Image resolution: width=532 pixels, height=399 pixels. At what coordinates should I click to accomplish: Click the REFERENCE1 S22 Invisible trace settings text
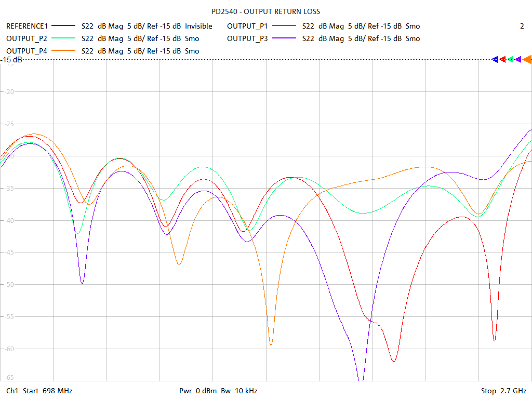coord(147,26)
